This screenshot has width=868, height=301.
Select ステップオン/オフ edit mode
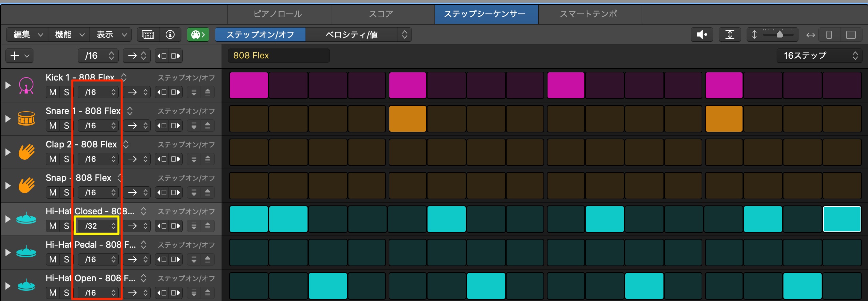coord(260,34)
